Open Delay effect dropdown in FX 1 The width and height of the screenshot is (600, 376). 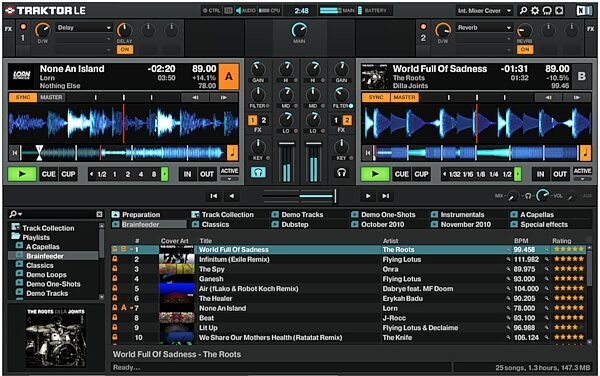(x=108, y=28)
